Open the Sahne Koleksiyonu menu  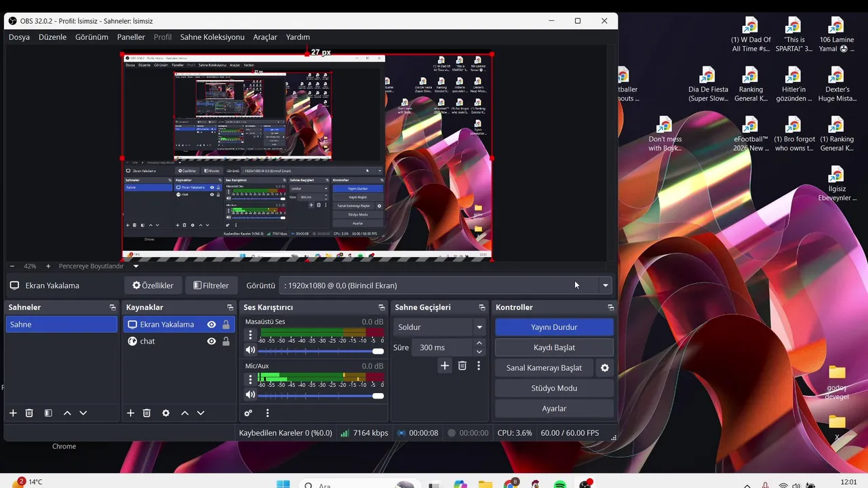pos(212,37)
